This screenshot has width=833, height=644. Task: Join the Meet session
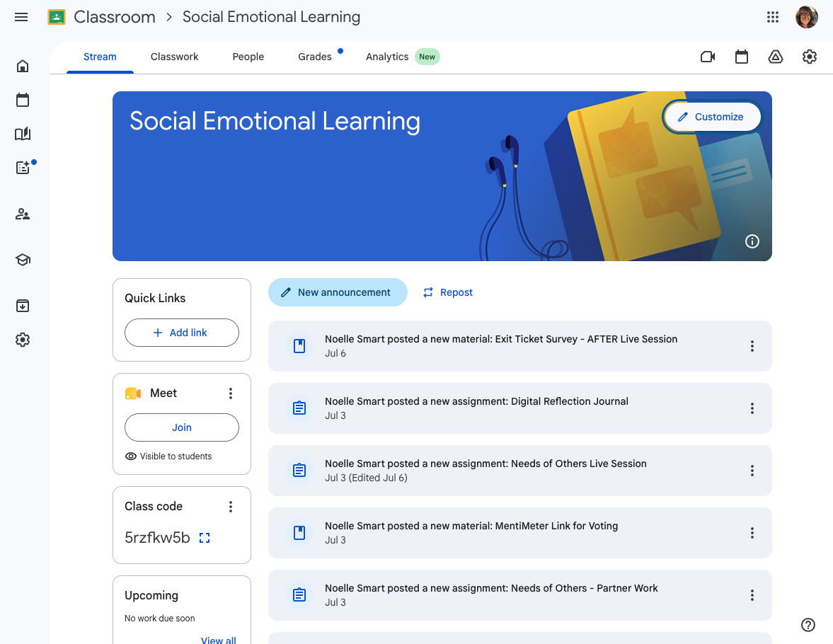click(x=182, y=427)
